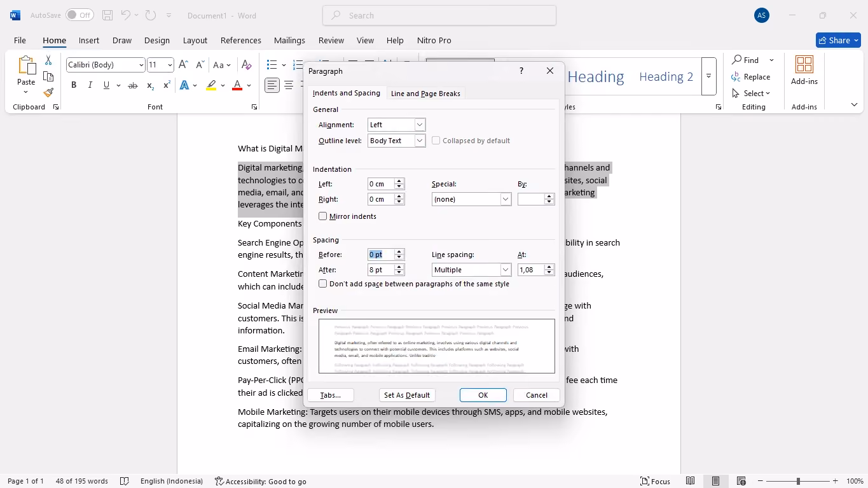
Task: Enable Mirror indents checkbox
Action: [322, 216]
